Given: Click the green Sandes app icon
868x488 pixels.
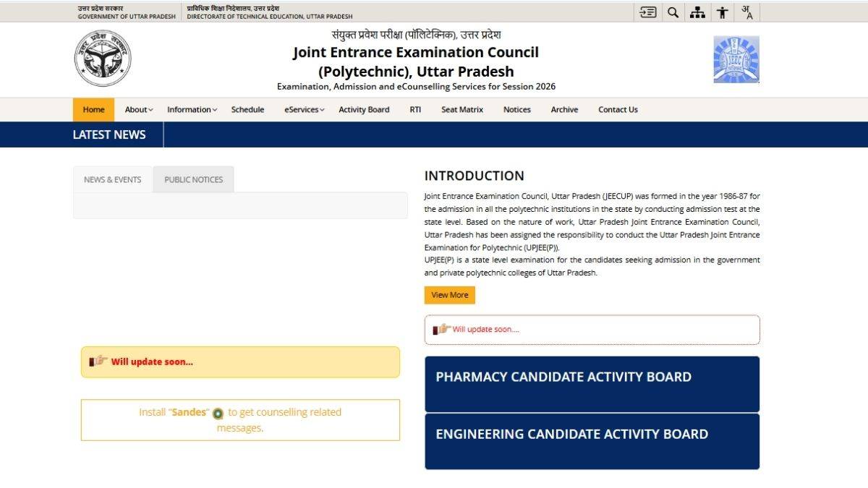Looking at the screenshot, I should (218, 414).
